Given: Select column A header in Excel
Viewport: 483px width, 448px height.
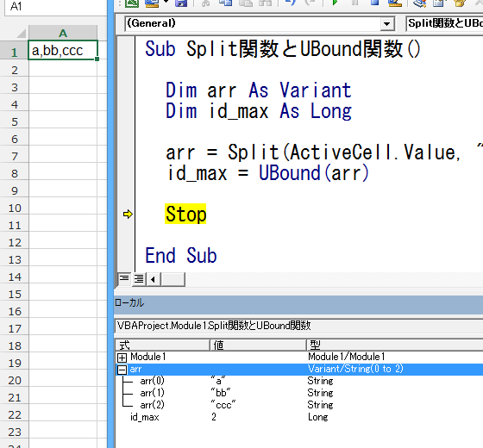Looking at the screenshot, I should pyautogui.click(x=63, y=33).
